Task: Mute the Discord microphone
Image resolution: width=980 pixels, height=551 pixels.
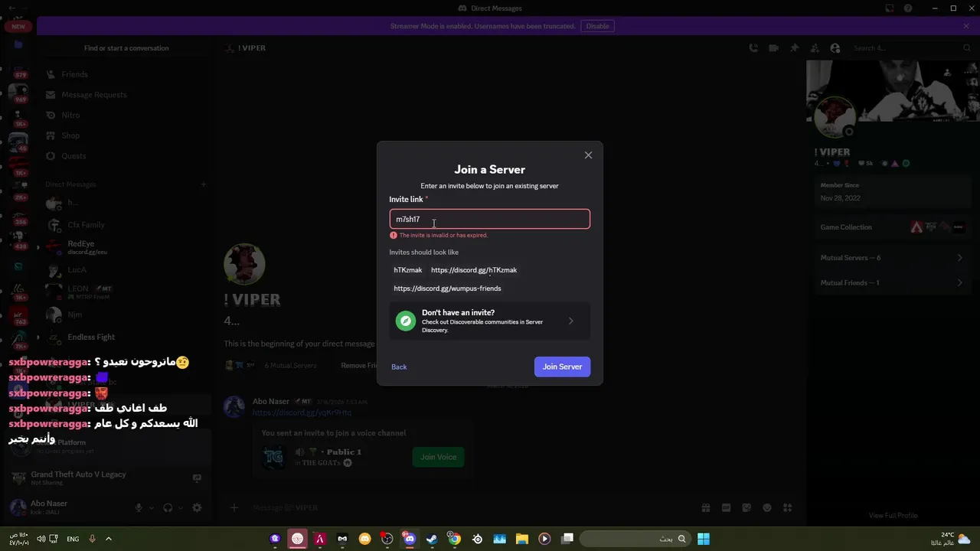Action: click(139, 507)
